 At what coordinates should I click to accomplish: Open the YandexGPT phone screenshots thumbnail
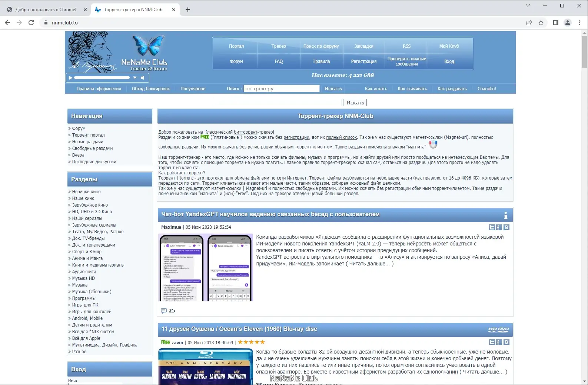click(x=206, y=267)
